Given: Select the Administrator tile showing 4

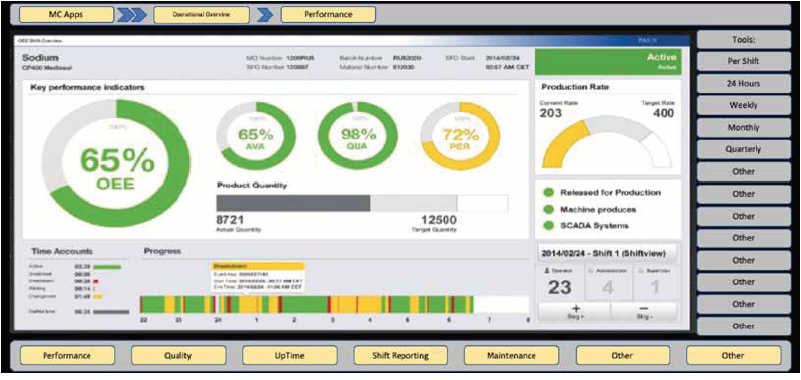Looking at the screenshot, I should 608,282.
